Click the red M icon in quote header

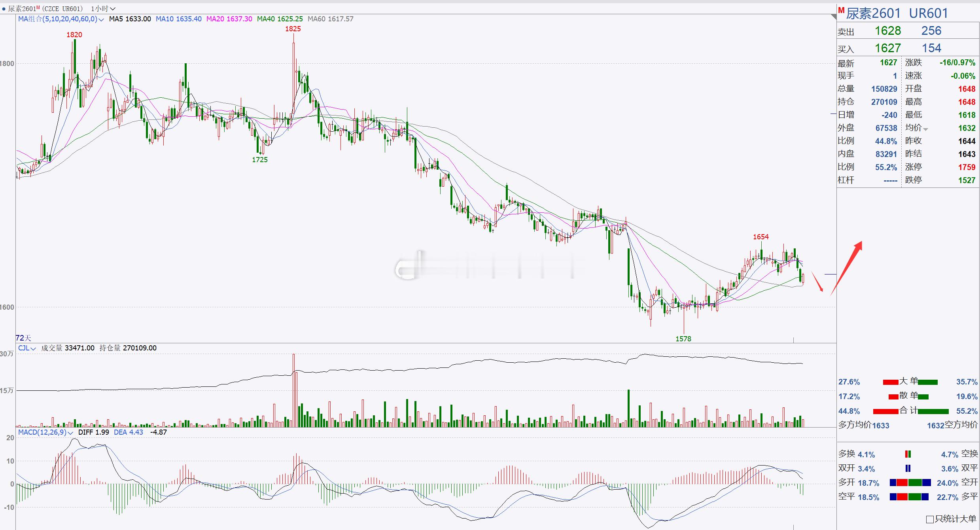click(x=841, y=11)
